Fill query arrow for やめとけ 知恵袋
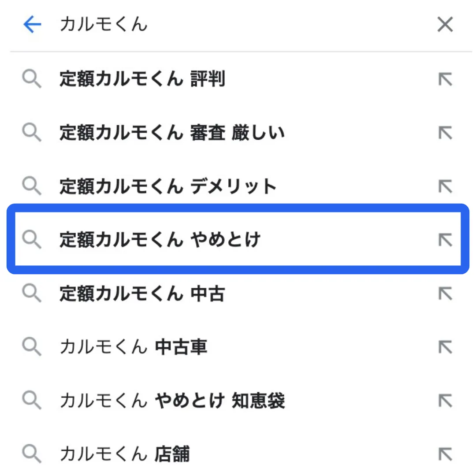 [445, 400]
